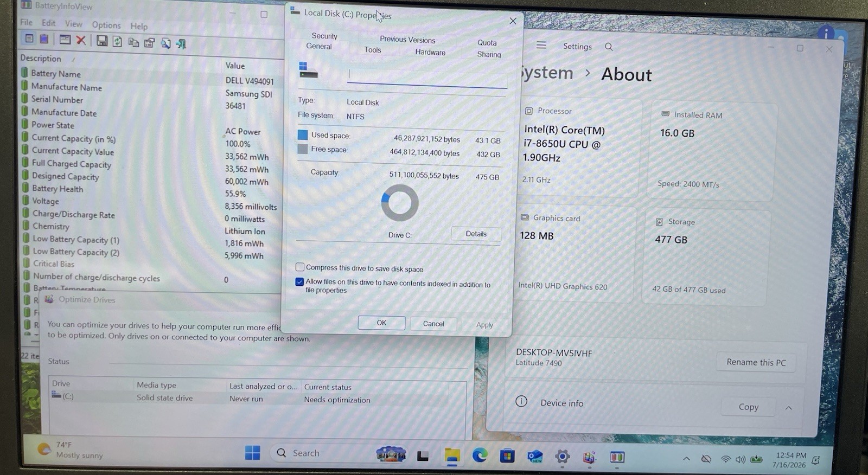Click Cancel in Local Disk Properties
This screenshot has width=868, height=475.
(433, 324)
